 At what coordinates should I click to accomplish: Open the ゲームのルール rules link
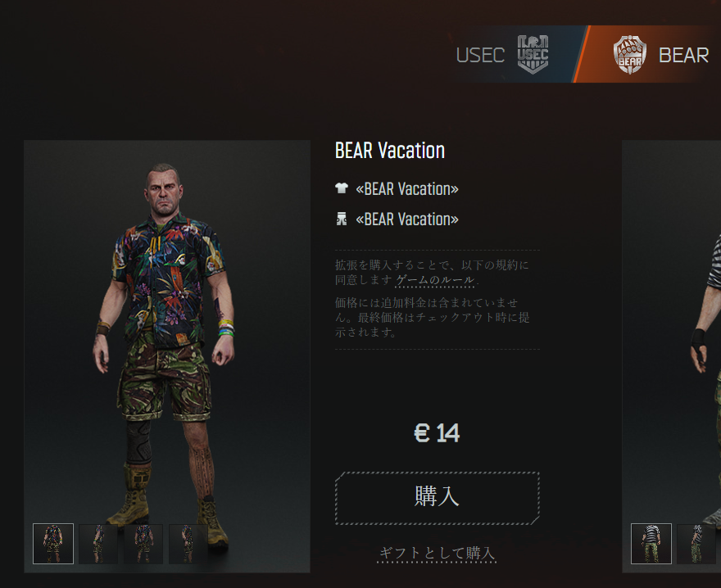point(434,279)
